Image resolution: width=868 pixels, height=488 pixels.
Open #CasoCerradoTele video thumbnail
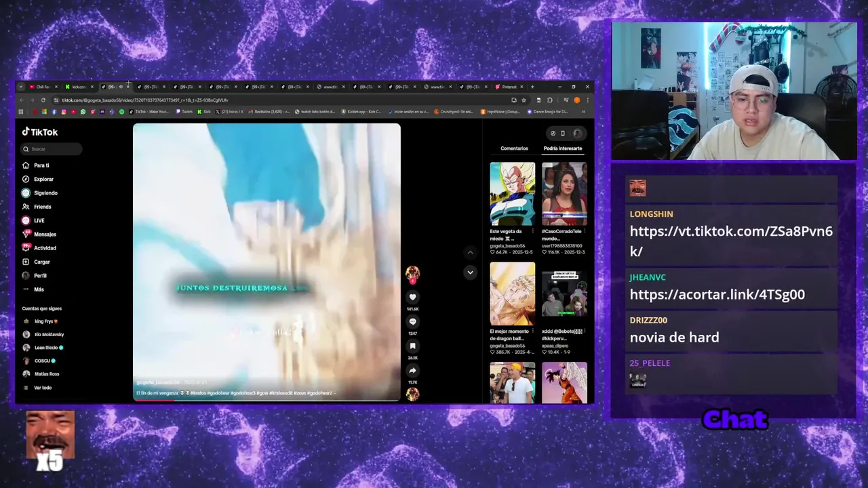click(x=564, y=193)
